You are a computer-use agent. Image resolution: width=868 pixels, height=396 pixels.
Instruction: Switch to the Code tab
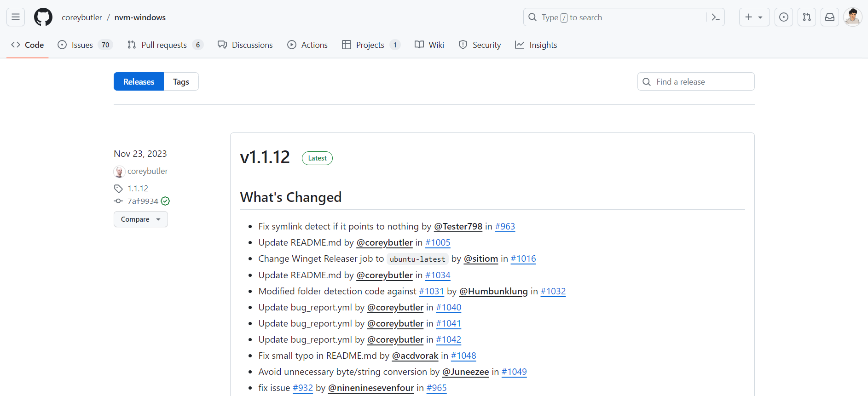point(28,45)
